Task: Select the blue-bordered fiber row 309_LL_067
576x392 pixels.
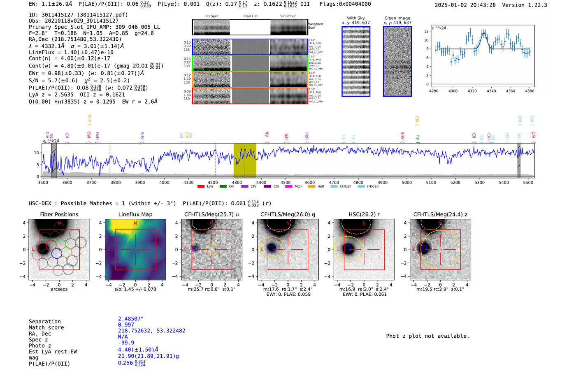Action: [x=250, y=47]
